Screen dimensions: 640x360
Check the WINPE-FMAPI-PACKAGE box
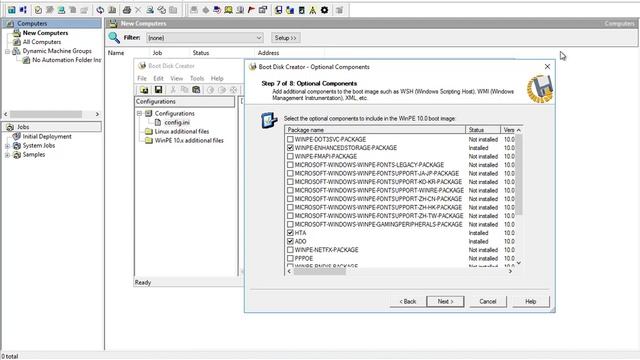[290, 156]
